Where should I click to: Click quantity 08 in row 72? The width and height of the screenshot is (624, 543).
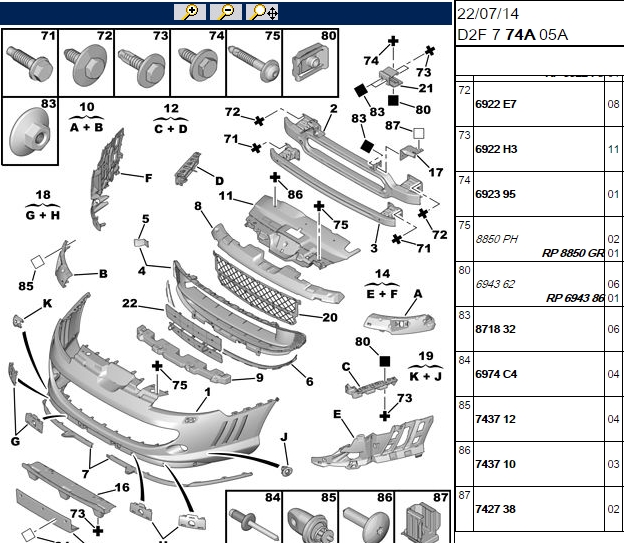(613, 104)
